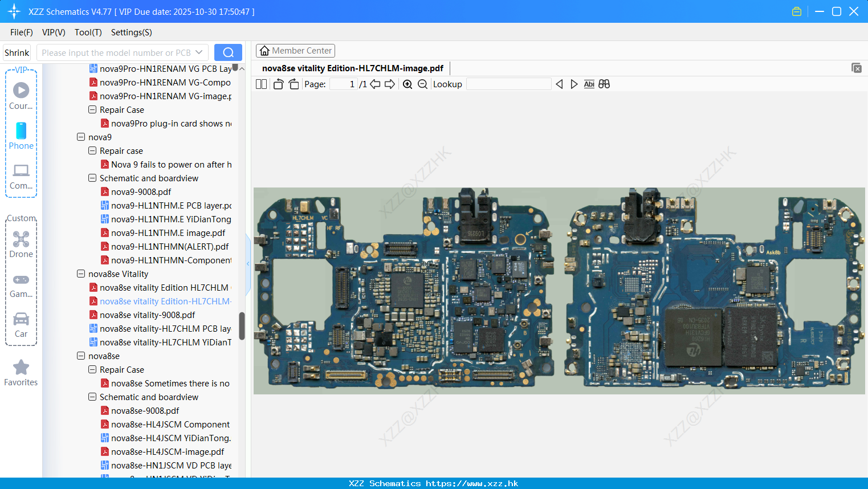This screenshot has width=868, height=489.
Task: Go to next page arrow
Action: coord(390,84)
